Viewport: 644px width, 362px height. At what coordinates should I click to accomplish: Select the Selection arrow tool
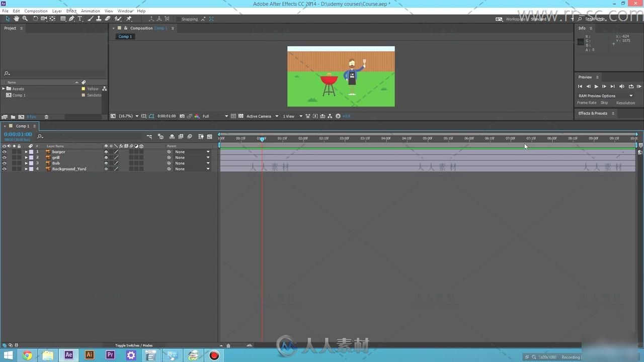coord(8,19)
